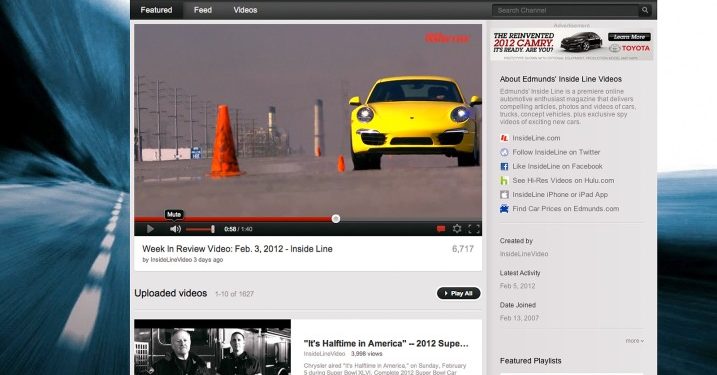Click the Feb 13, 2007 join date
Image resolution: width=717 pixels, height=375 pixels.
(519, 318)
